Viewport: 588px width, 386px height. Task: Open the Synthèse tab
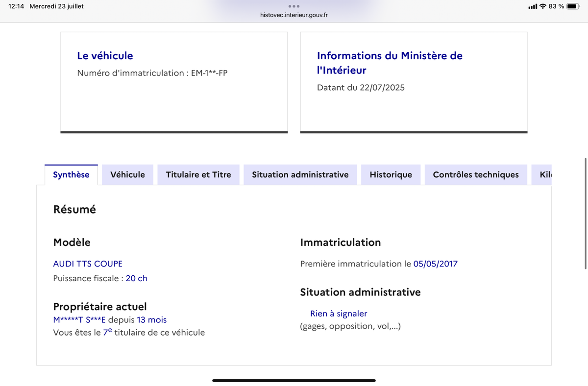[71, 175]
